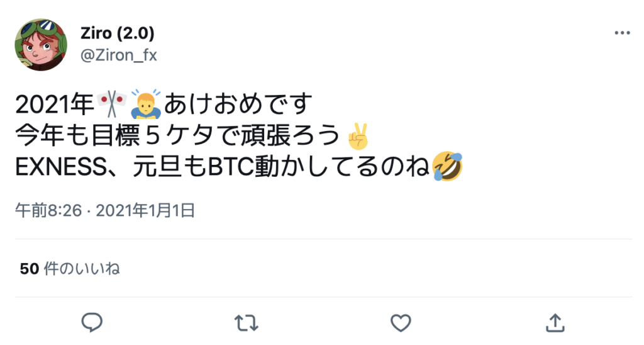
Task: Open the three-dot more options menu
Action: [x=622, y=33]
